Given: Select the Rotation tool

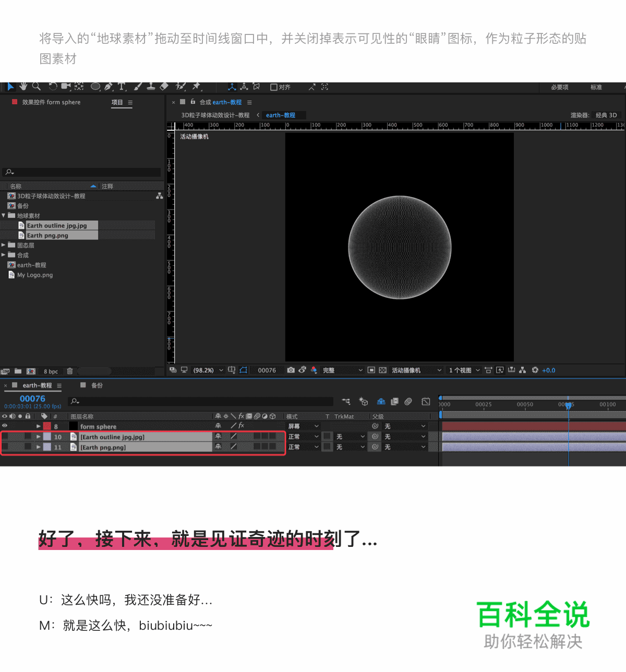Looking at the screenshot, I should 53,87.
